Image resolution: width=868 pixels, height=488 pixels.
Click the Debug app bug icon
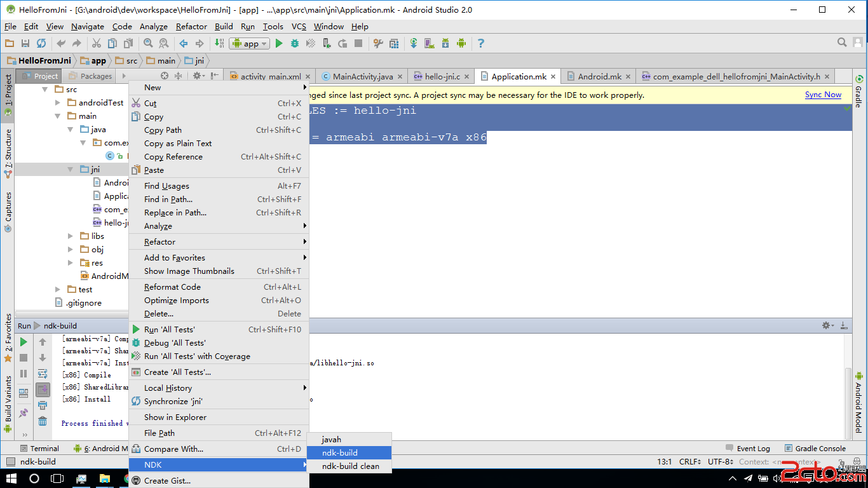pyautogui.click(x=295, y=43)
